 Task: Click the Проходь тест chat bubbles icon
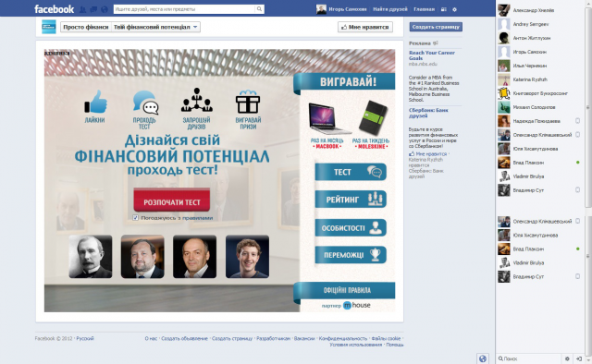coord(145,103)
